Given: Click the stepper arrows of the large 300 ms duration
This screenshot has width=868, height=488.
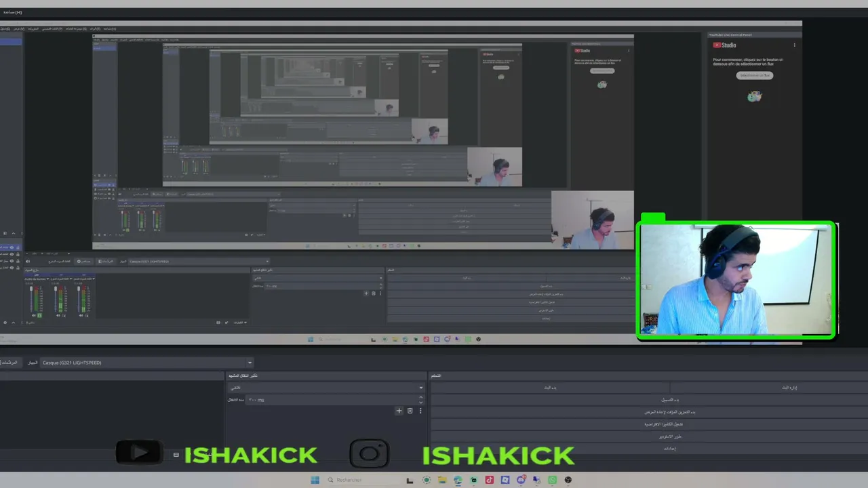Looking at the screenshot, I should (x=420, y=400).
